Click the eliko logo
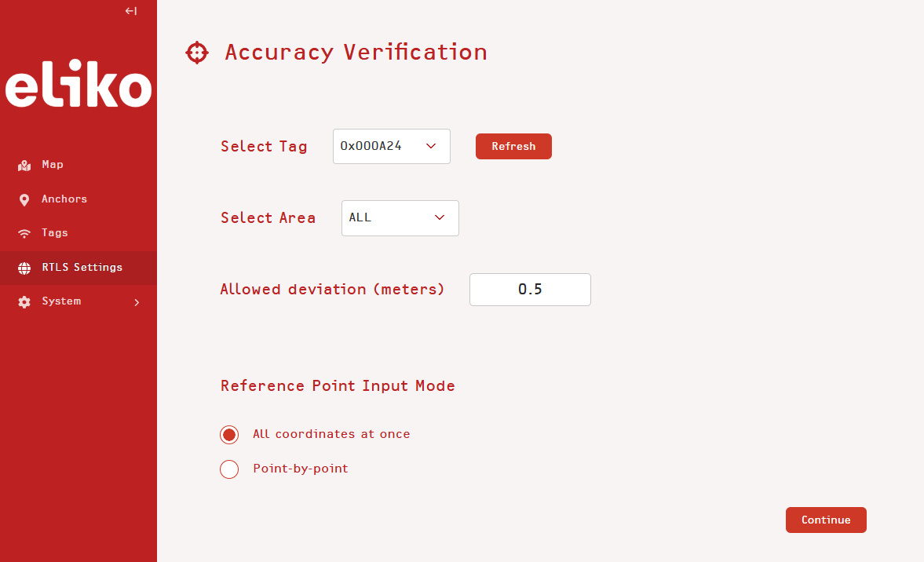924x562 pixels. [x=79, y=88]
